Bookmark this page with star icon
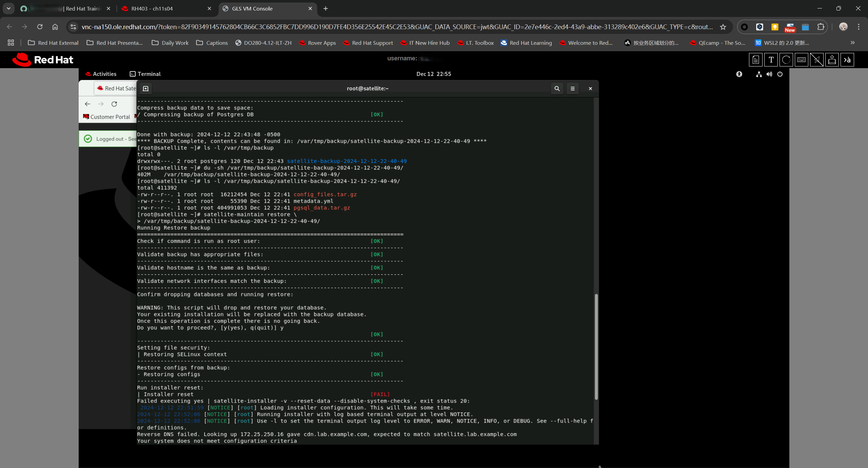Viewport: 868px width, 468px height. click(723, 27)
